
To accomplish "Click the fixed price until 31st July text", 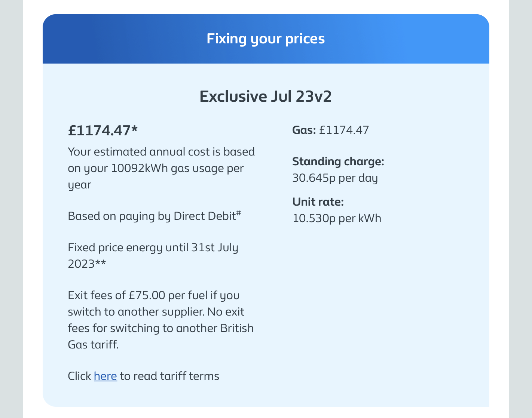I will [x=153, y=248].
